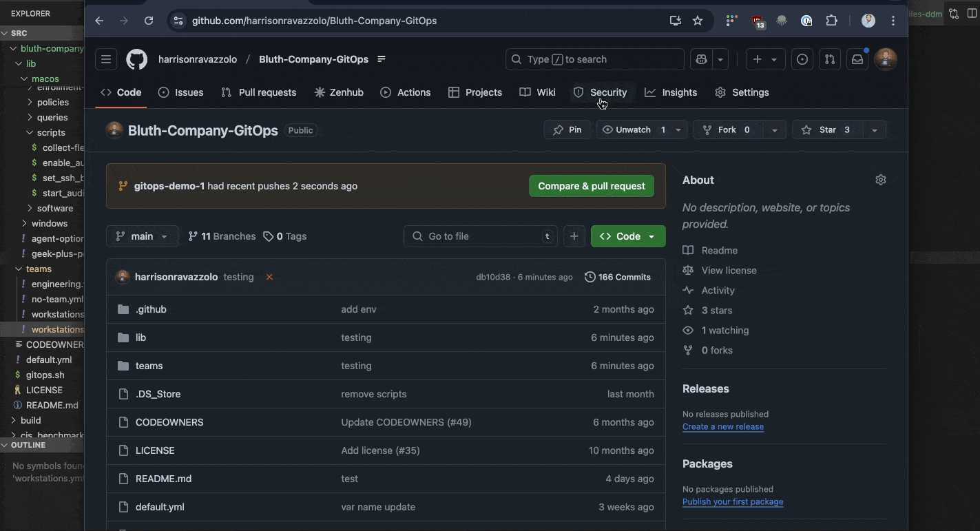The width and height of the screenshot is (980, 531).
Task: Click Publish your first package link
Action: (733, 501)
